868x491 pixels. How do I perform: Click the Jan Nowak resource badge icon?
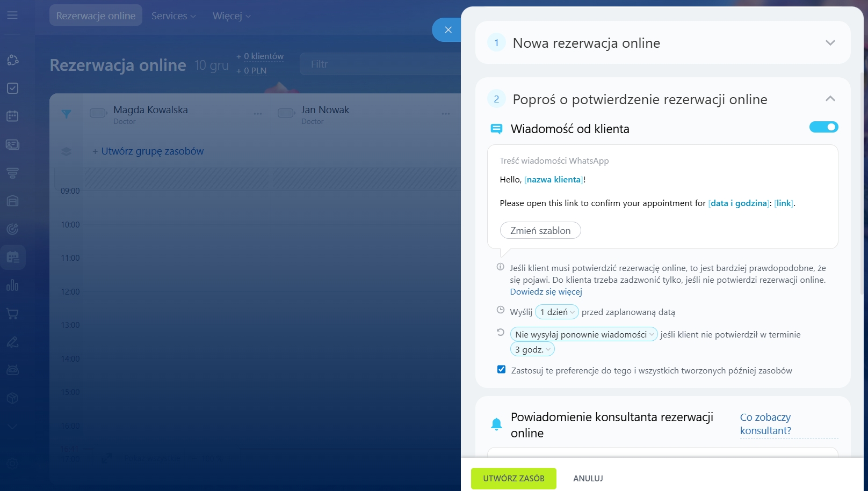286,113
